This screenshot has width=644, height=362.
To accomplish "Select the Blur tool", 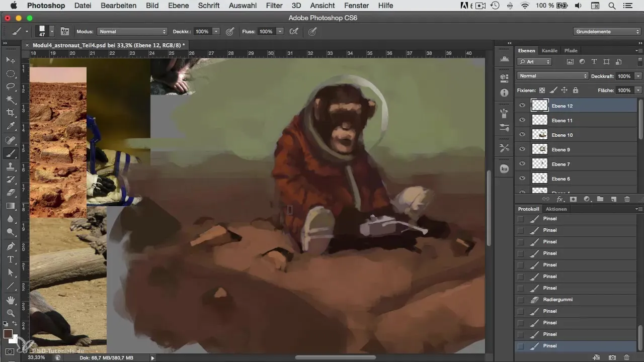I will click(x=11, y=219).
